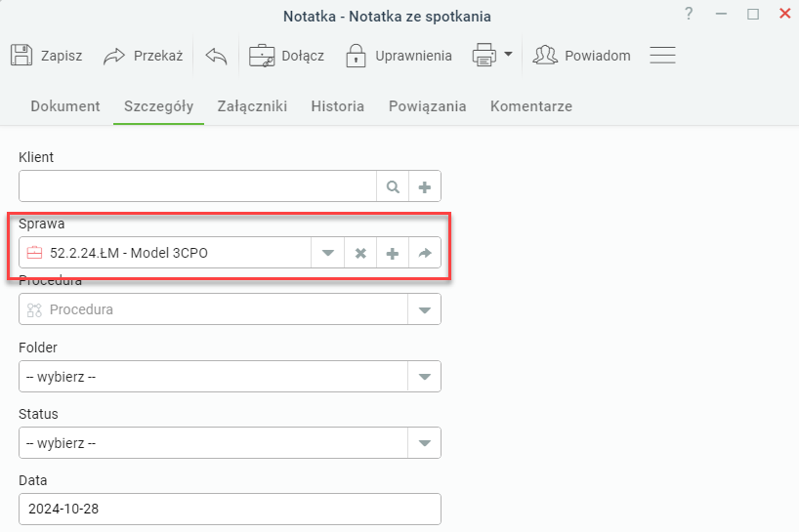Click the printer icon
This screenshot has width=799, height=532.
pos(484,55)
